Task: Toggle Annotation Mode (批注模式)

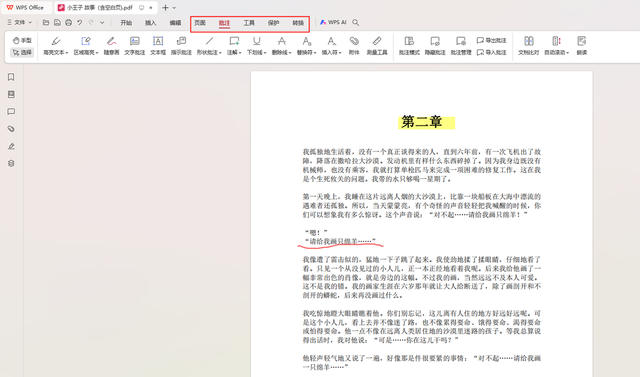Action: click(409, 46)
